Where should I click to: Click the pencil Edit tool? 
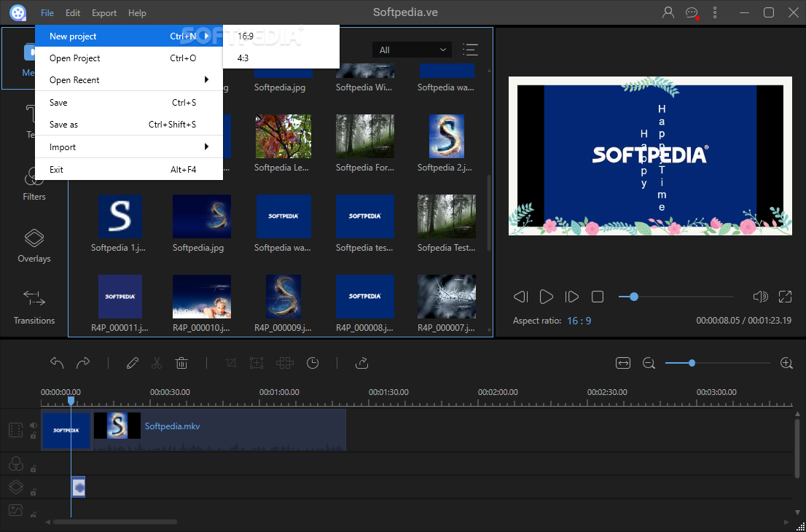coord(132,363)
